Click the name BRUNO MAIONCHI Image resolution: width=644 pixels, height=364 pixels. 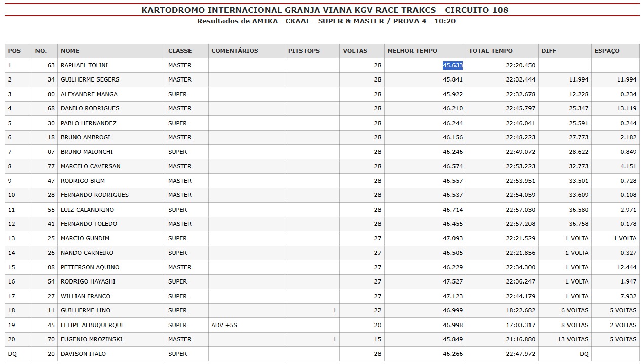(87, 152)
